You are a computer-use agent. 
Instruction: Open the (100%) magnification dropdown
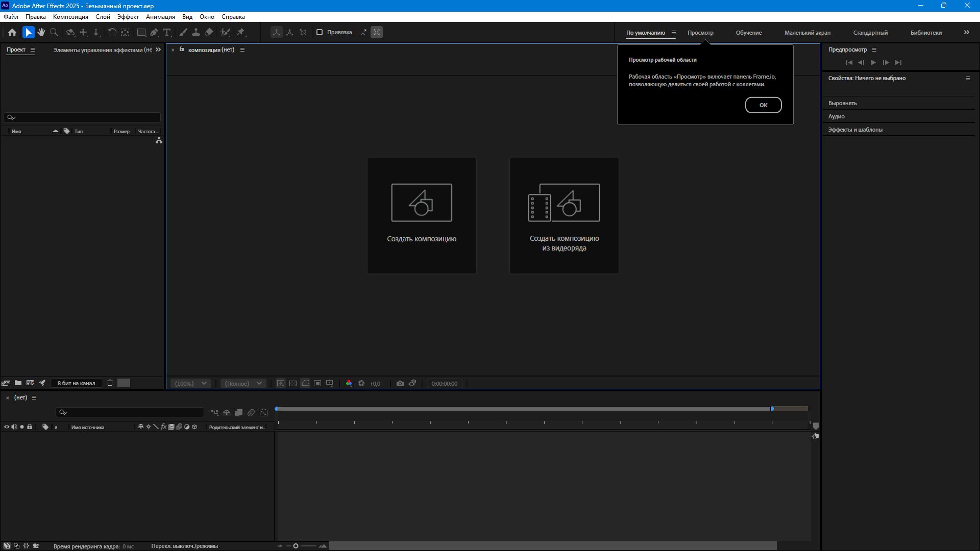[x=191, y=384]
